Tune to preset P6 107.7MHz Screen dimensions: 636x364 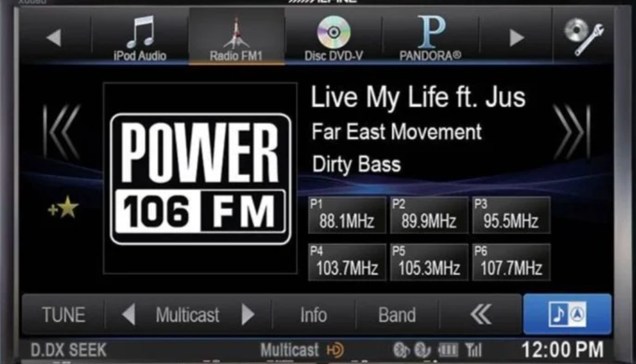coord(511,262)
